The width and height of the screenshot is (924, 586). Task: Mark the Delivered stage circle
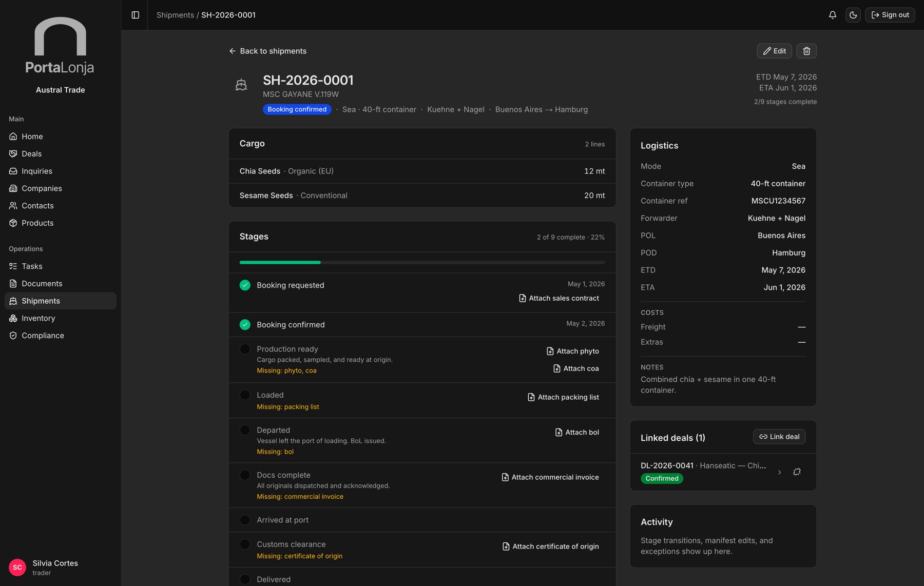click(x=245, y=579)
